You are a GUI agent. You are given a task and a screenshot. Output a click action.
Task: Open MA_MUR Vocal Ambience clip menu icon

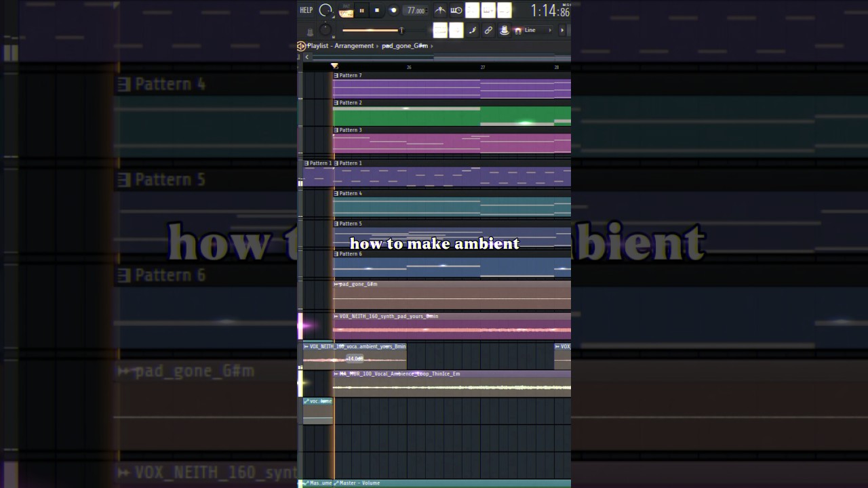click(336, 373)
